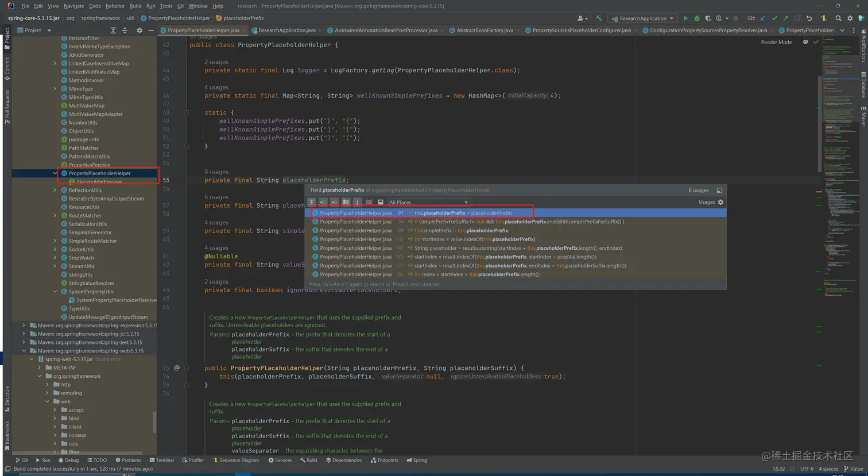The image size is (868, 476).
Task: Run ResearchApplication with the green play icon
Action: point(685,18)
